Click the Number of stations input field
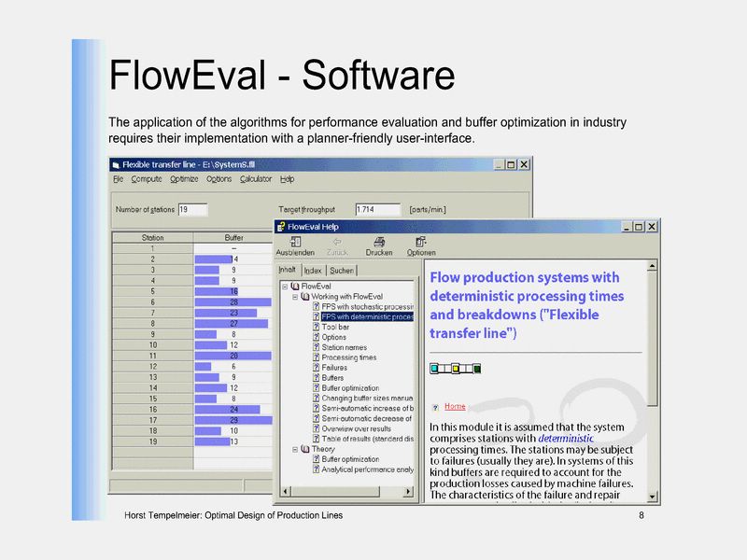 (x=192, y=210)
